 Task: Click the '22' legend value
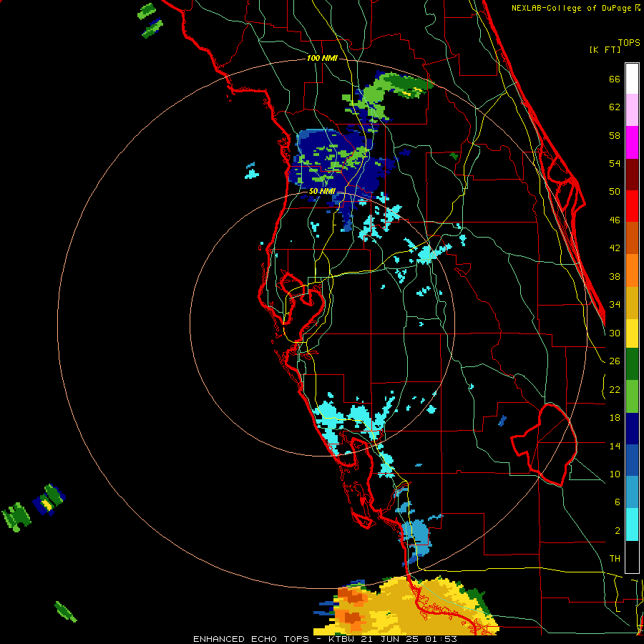615,389
